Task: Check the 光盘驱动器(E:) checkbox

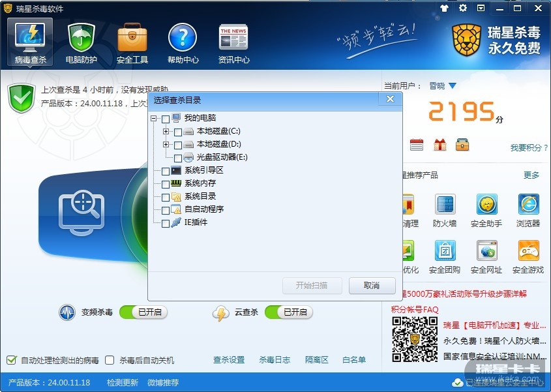Action: [178, 158]
